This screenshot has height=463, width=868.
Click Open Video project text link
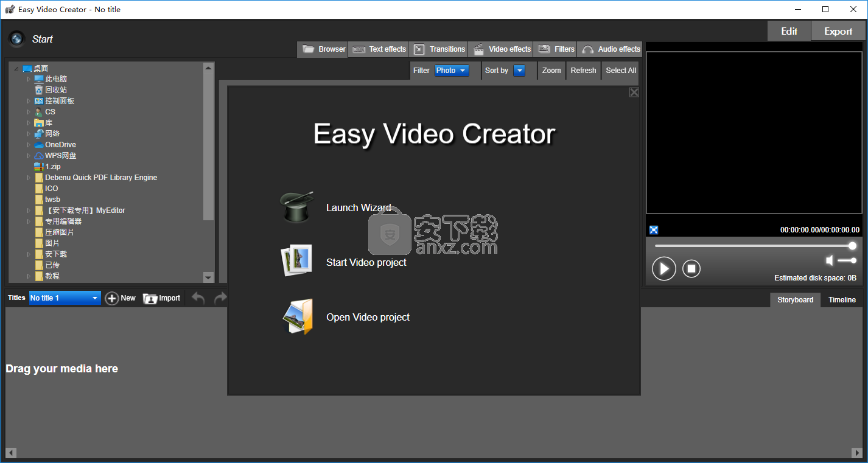tap(368, 317)
